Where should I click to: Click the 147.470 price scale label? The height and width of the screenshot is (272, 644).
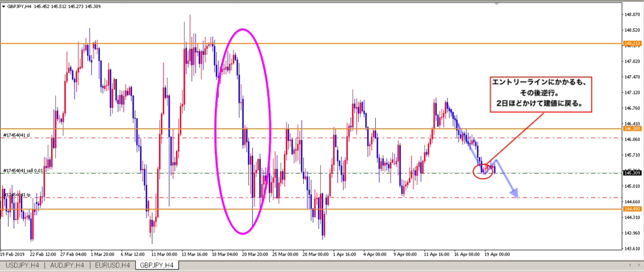[x=631, y=77]
